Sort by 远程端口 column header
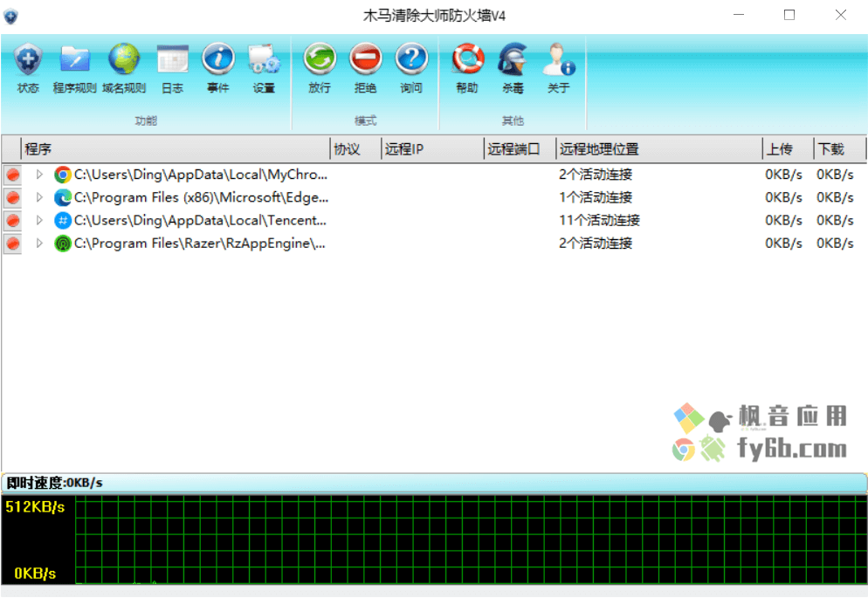 (520, 148)
